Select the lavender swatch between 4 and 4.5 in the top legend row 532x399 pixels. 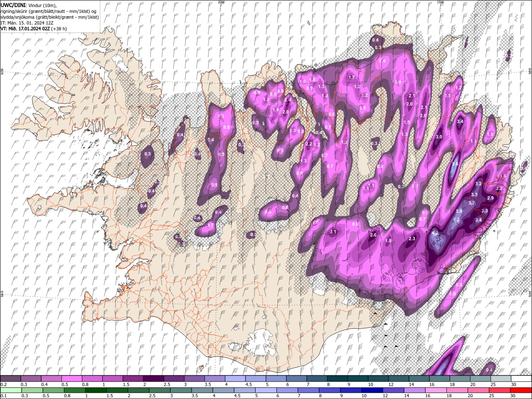pyautogui.click(x=235, y=379)
